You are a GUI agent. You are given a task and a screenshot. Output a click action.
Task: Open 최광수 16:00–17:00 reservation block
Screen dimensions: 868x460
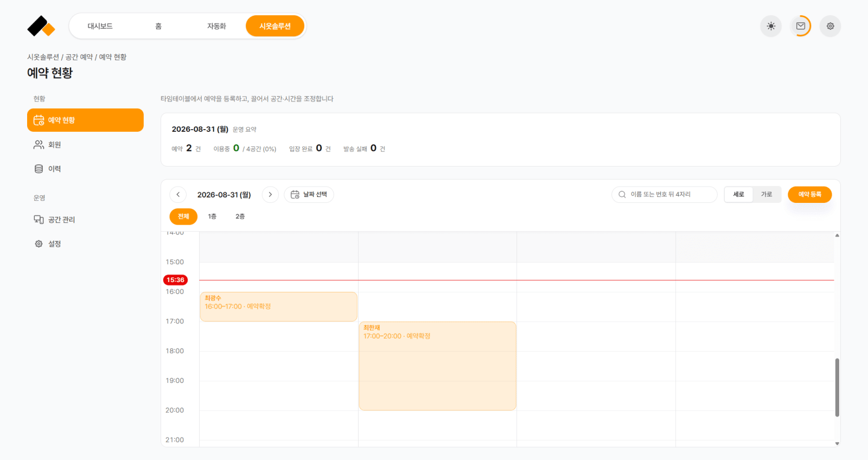coord(279,306)
